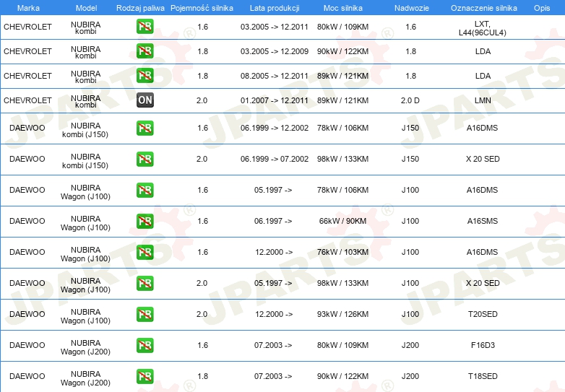Click J200 body cell in F16D3 row
The width and height of the screenshot is (565, 392).
click(x=410, y=345)
